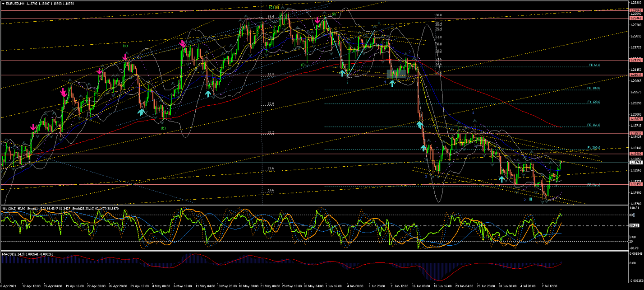Viewport: 644px width, 290px height.
Task: Select the pink sell arrow below the (a) label
Action: click(125, 57)
